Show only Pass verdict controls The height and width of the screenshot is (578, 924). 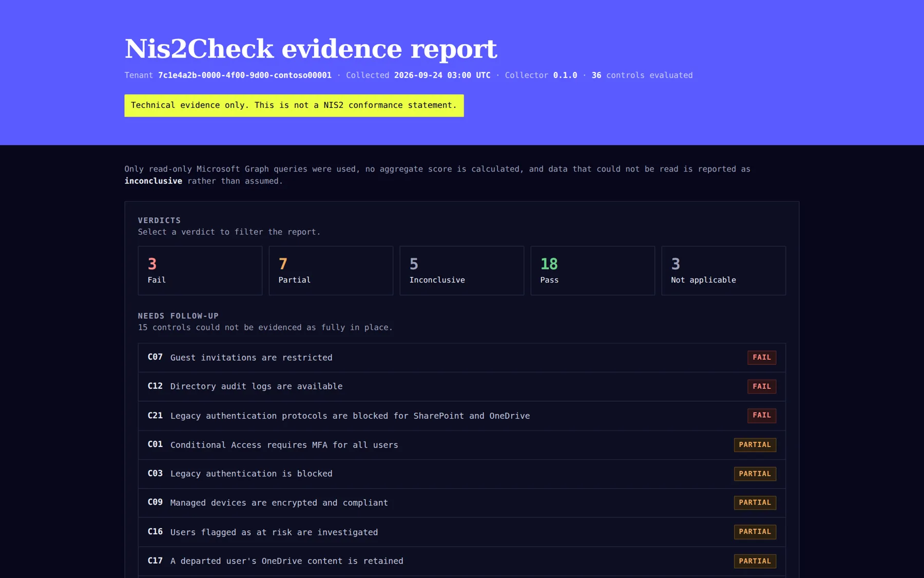592,270
